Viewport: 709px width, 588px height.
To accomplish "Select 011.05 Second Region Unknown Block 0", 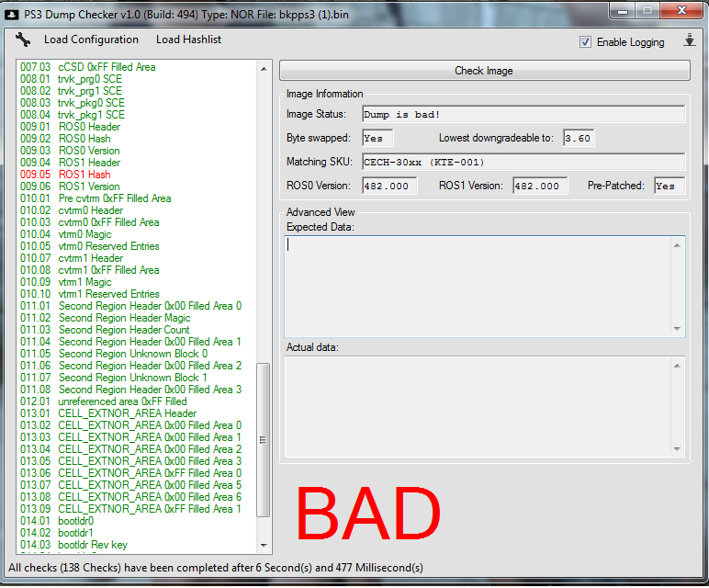I will (x=114, y=354).
